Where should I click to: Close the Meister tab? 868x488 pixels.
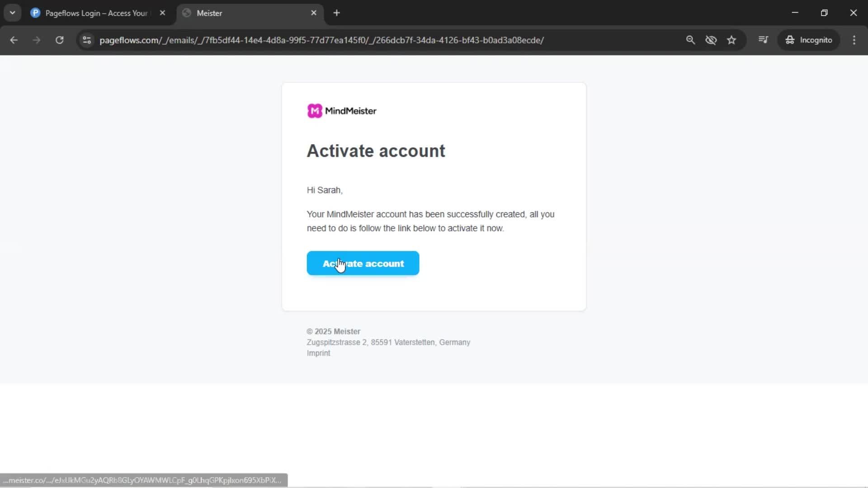(314, 13)
